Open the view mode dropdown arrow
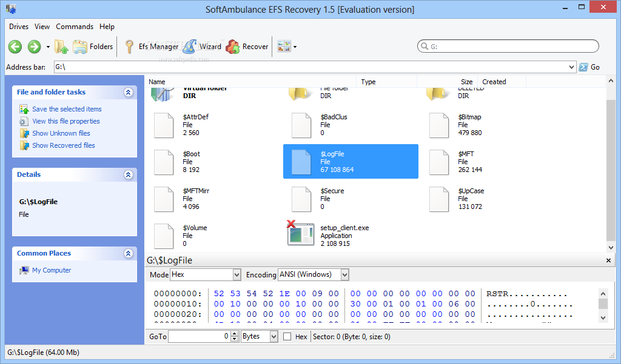 point(295,47)
